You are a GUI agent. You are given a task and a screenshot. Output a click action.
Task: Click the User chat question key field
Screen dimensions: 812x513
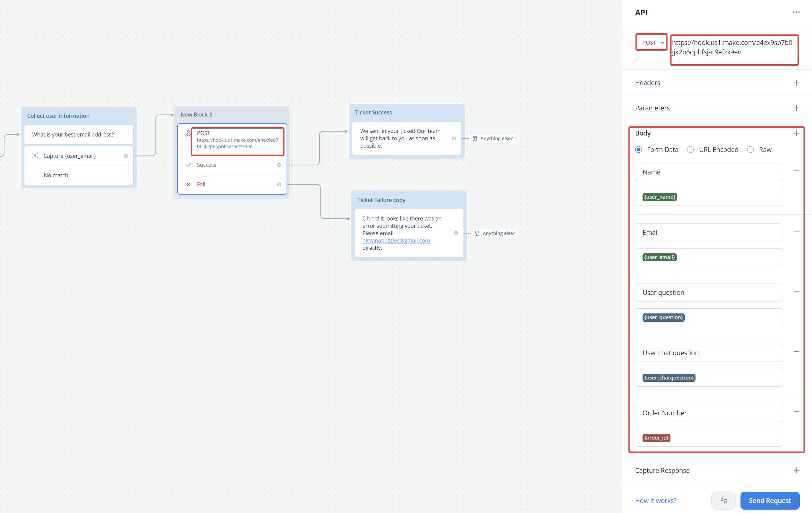point(709,353)
